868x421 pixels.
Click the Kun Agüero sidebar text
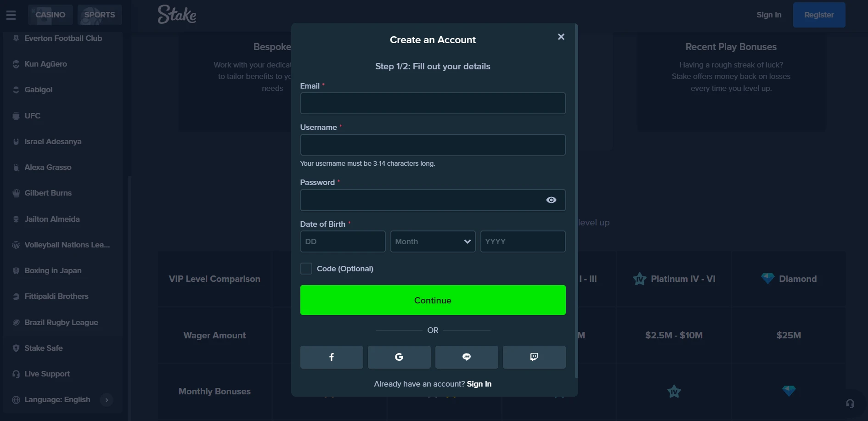click(x=45, y=64)
